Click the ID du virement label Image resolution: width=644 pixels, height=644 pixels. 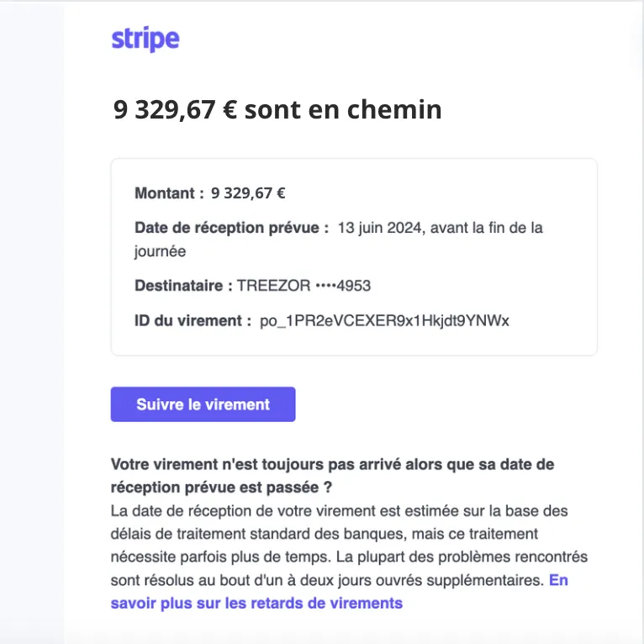[x=193, y=320]
